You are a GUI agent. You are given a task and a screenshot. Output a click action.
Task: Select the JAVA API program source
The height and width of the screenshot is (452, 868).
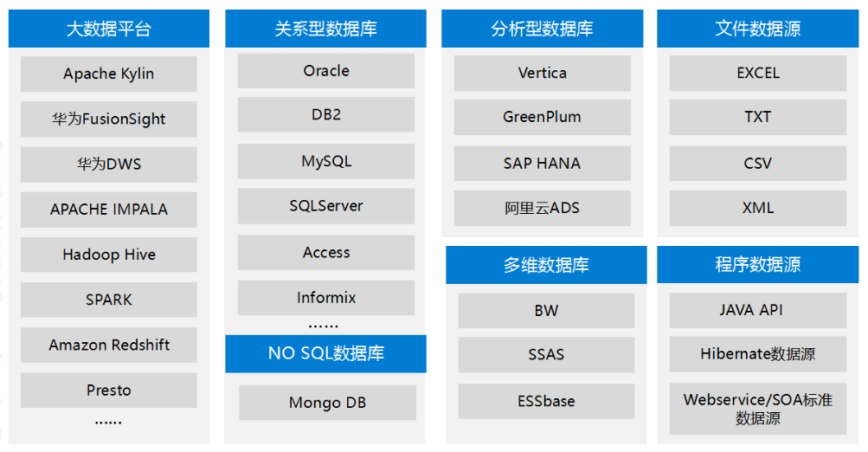[758, 310]
